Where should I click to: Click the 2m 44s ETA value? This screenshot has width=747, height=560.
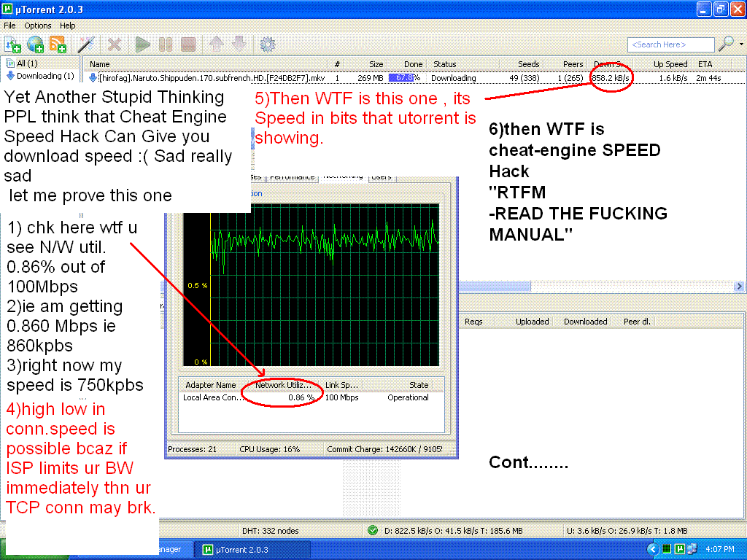[708, 78]
